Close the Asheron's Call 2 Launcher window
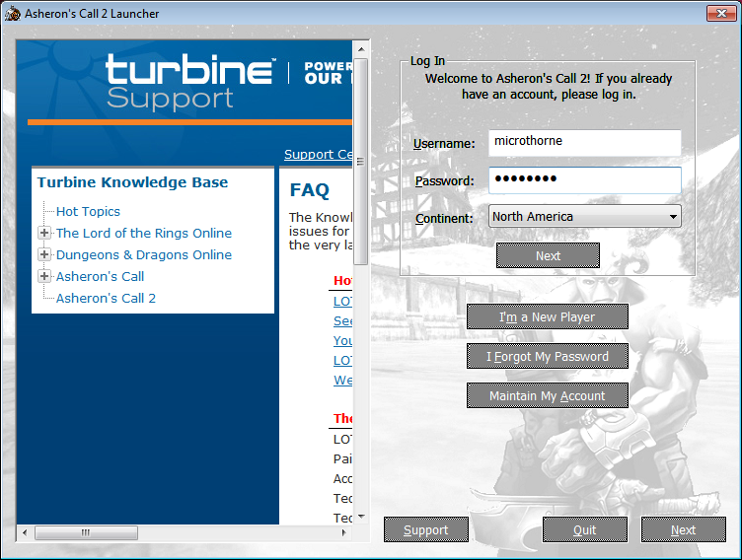 coord(721,13)
